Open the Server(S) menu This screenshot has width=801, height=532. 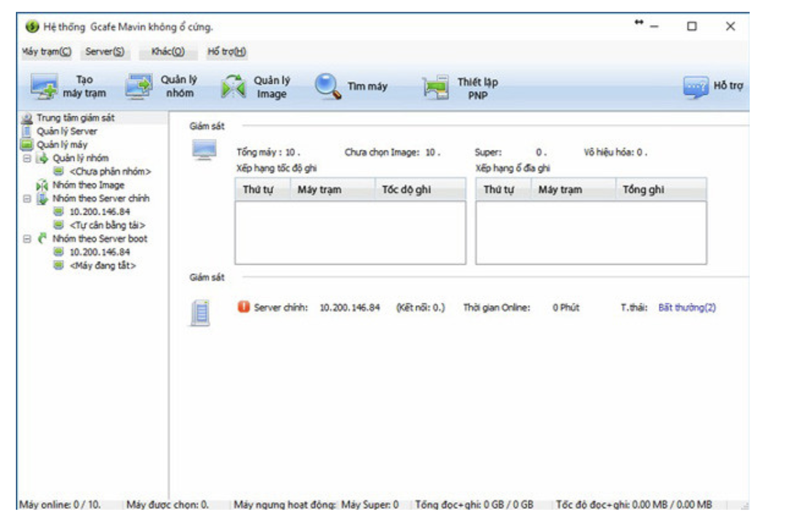click(x=105, y=52)
